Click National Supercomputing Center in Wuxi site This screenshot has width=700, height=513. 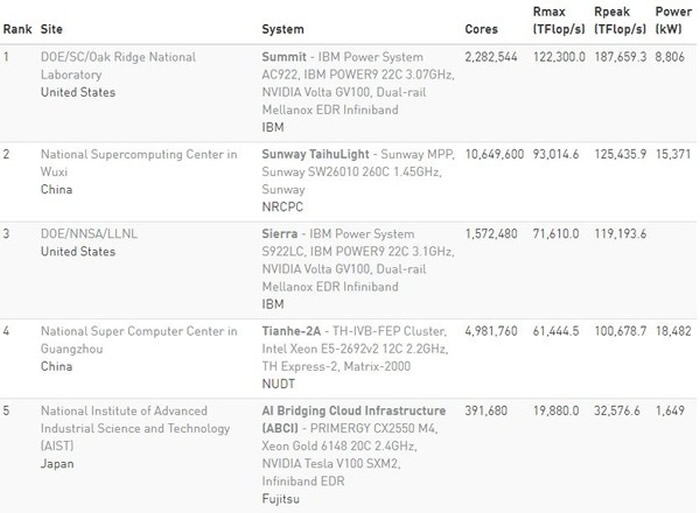138,162
